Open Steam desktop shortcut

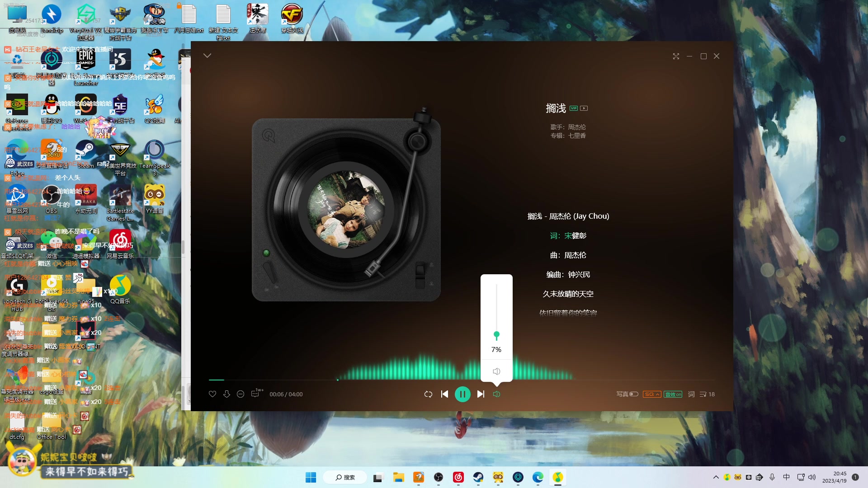tap(85, 154)
